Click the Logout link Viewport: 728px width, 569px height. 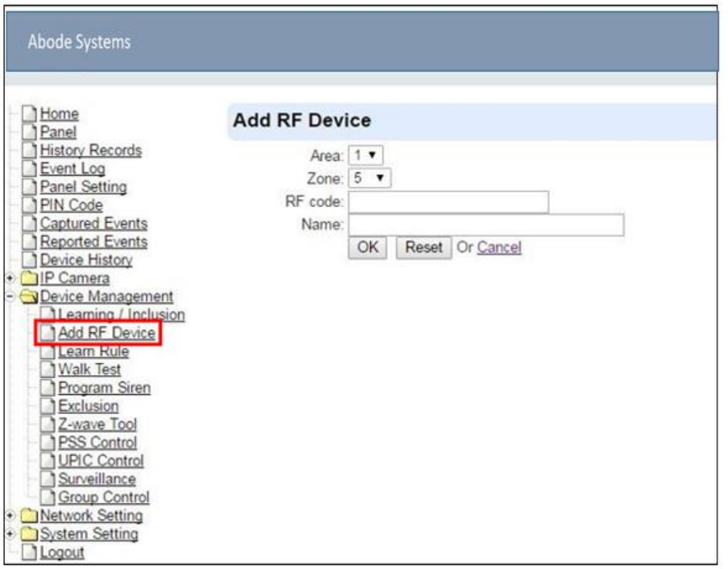(62, 553)
